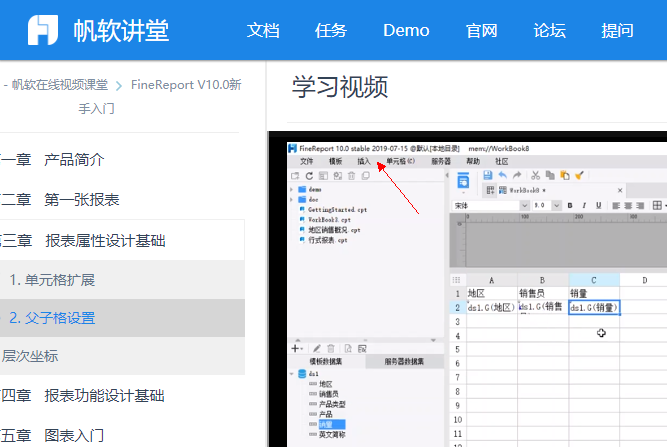
Task: Open GettingStarted.cpt in file tree
Action: coord(337,210)
